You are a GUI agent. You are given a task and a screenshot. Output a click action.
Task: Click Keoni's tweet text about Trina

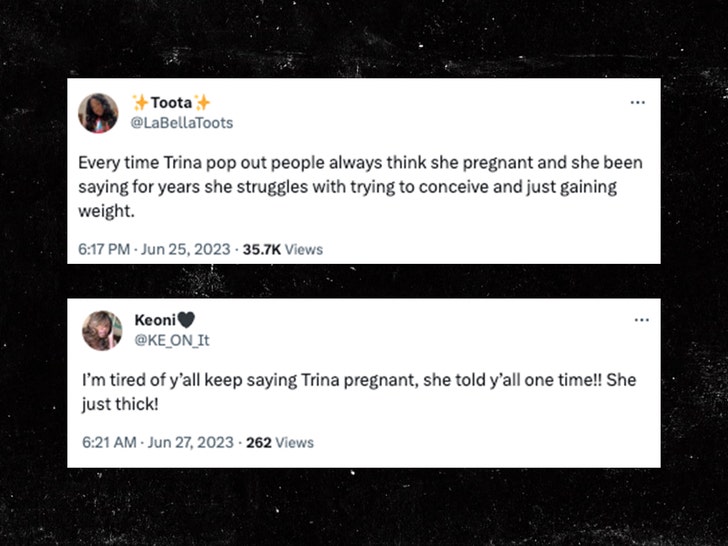pos(358,394)
